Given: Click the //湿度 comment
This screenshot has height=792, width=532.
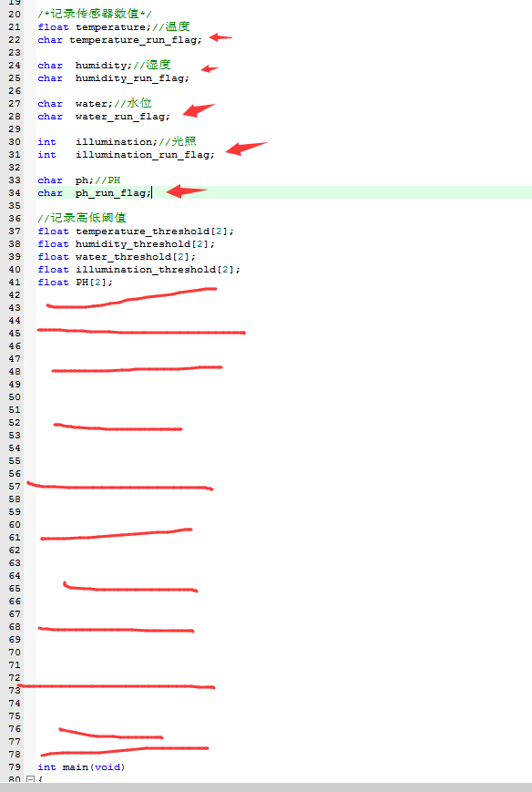Looking at the screenshot, I should click(x=152, y=65).
